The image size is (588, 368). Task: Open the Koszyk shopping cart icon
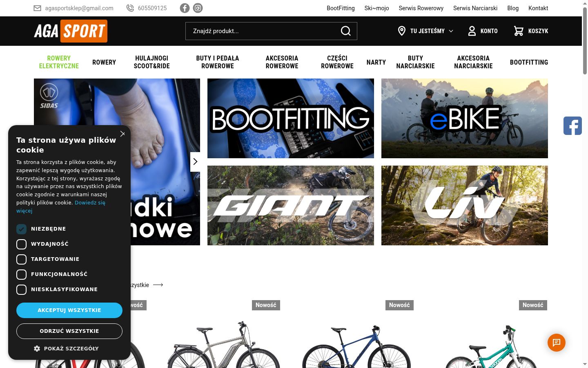tap(519, 31)
